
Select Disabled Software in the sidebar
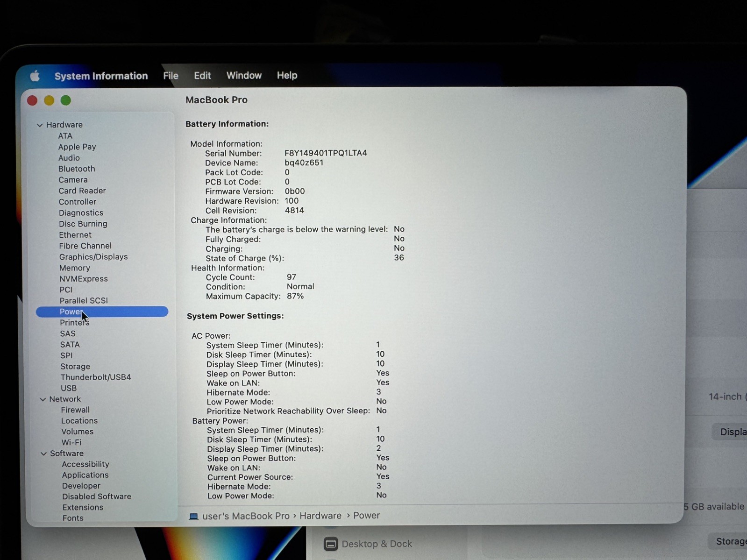click(x=97, y=496)
